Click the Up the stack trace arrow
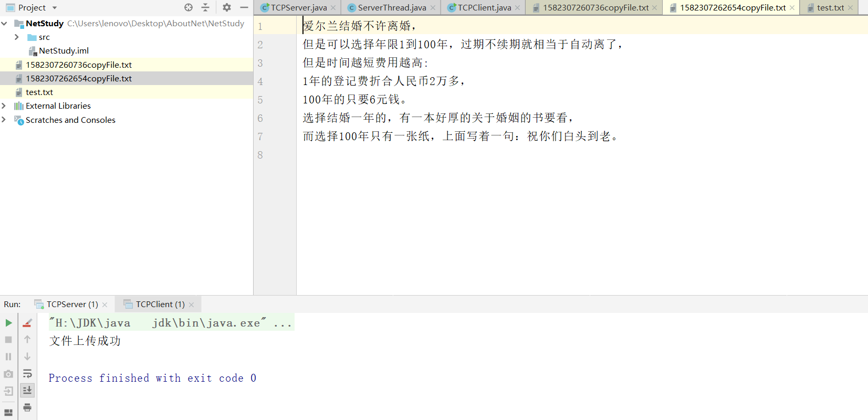Screen dimensions: 868x420 pos(27,340)
